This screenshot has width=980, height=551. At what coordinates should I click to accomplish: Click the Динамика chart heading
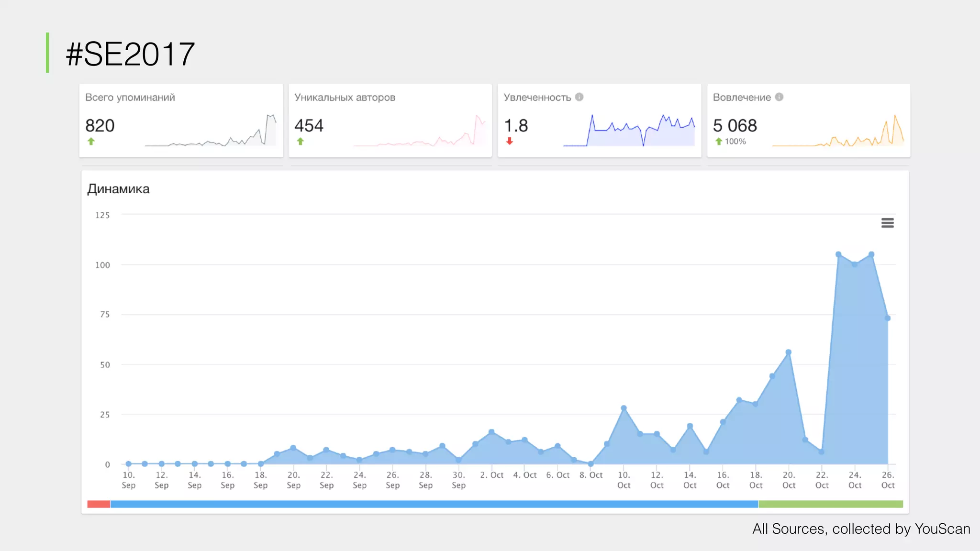[118, 189]
